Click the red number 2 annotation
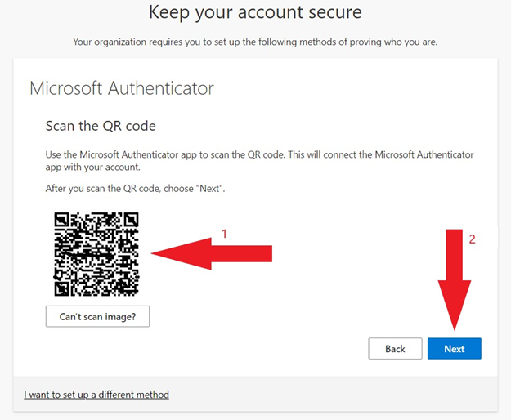 pyautogui.click(x=473, y=239)
